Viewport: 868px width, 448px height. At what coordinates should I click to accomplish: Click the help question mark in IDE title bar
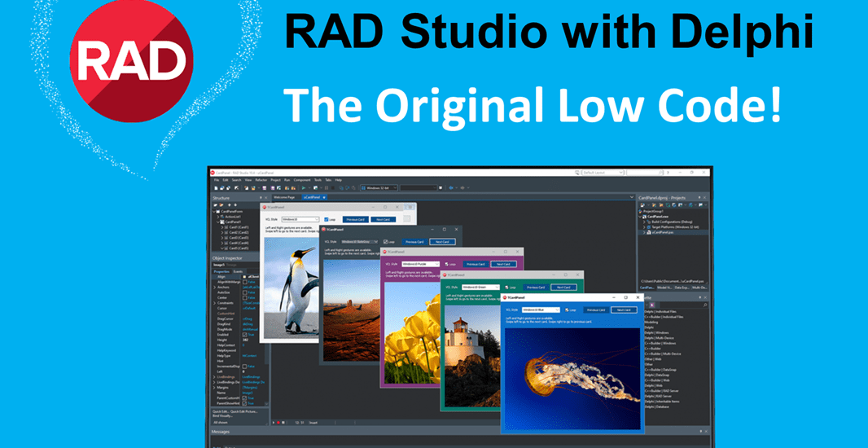[x=668, y=173]
